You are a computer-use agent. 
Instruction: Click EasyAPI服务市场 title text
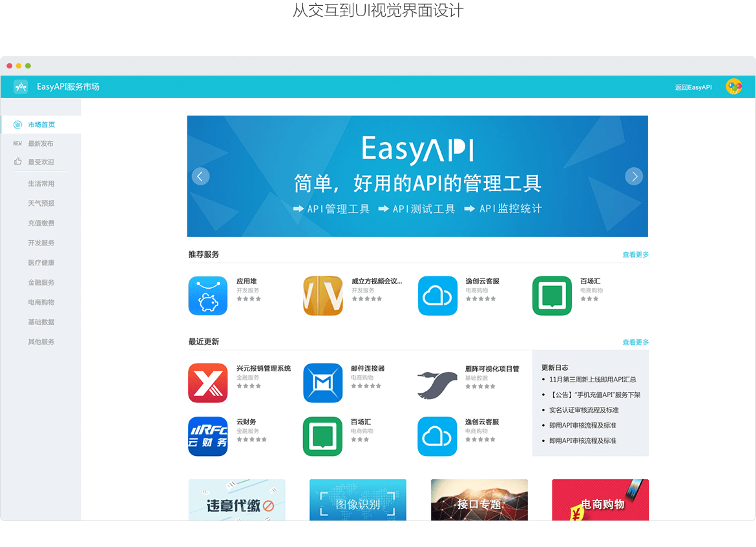(68, 87)
